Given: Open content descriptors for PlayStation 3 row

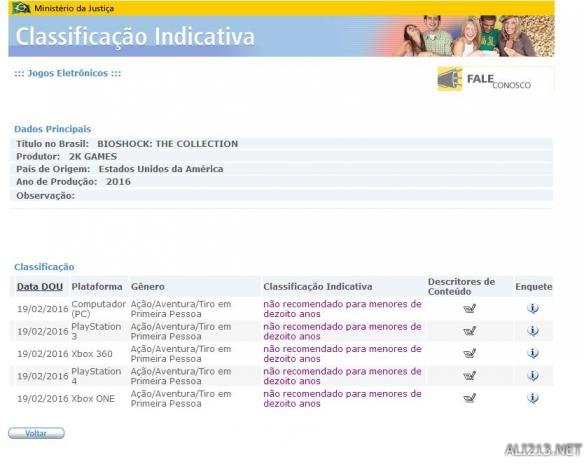Looking at the screenshot, I should [470, 331].
